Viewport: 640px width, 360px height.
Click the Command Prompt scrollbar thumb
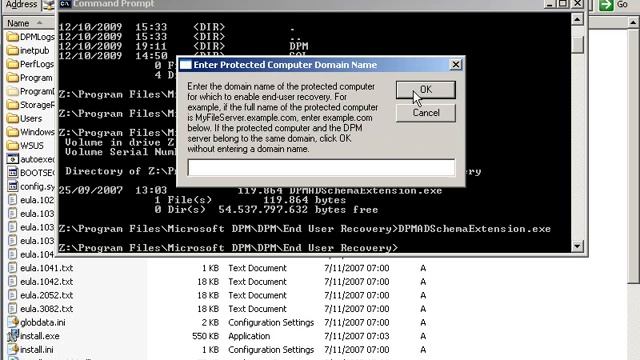tap(577, 45)
